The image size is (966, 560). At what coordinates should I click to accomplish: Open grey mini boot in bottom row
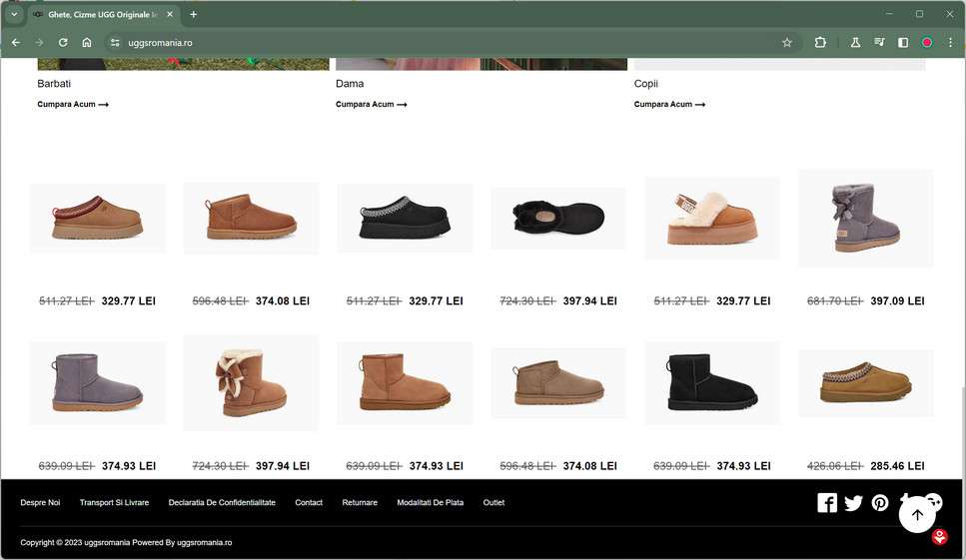pyautogui.click(x=97, y=382)
